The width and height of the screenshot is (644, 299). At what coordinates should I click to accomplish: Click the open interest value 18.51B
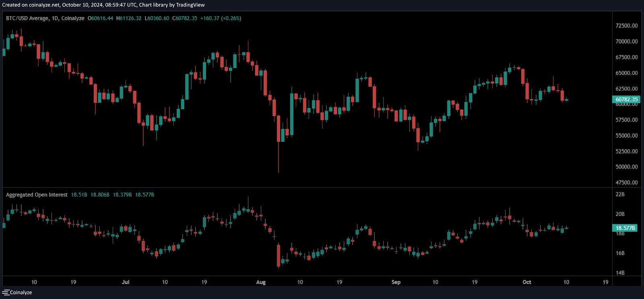coord(79,195)
